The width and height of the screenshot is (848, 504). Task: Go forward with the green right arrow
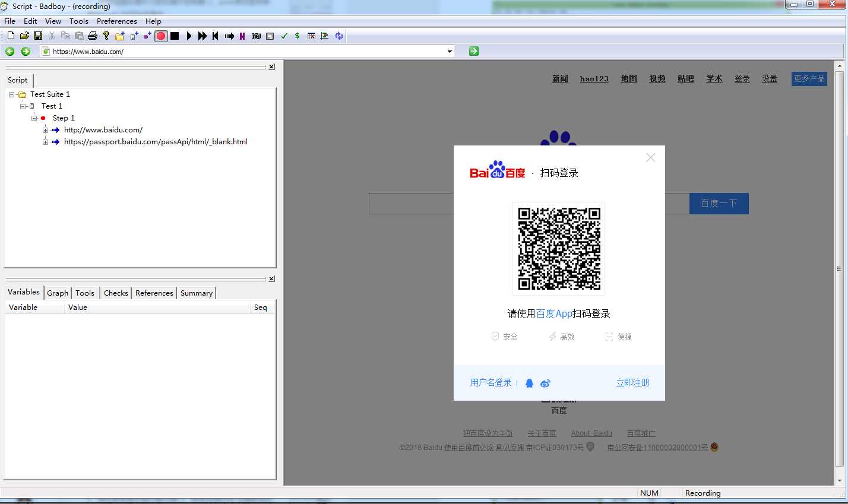pos(26,51)
